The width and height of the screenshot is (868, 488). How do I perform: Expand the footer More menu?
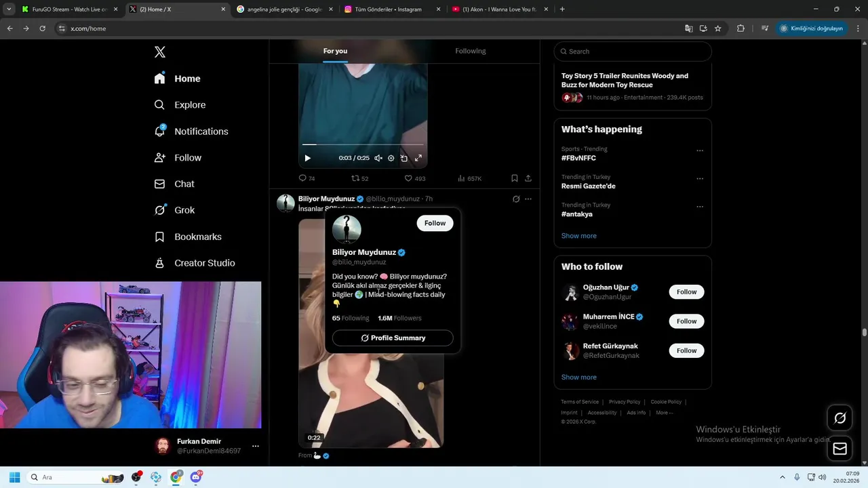pos(664,413)
